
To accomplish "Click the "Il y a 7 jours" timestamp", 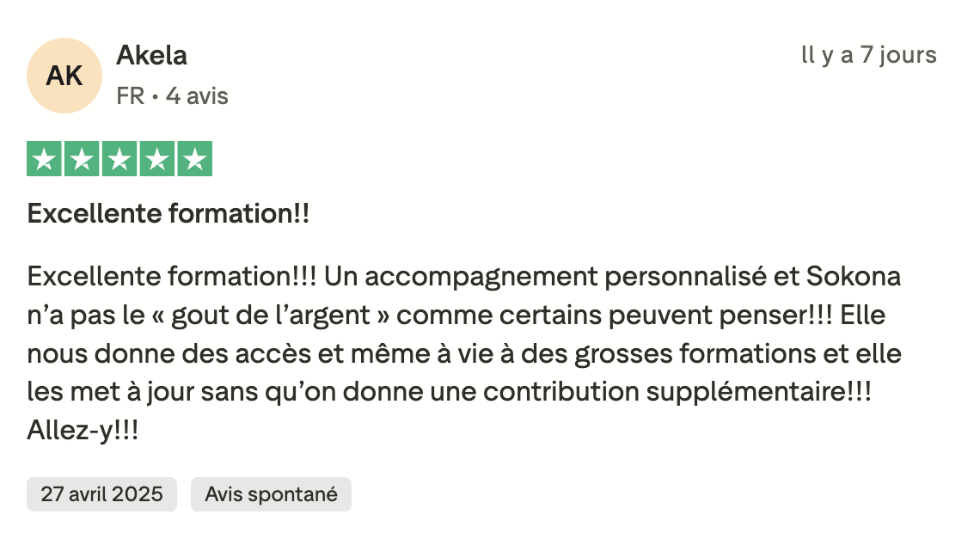I will [x=868, y=56].
